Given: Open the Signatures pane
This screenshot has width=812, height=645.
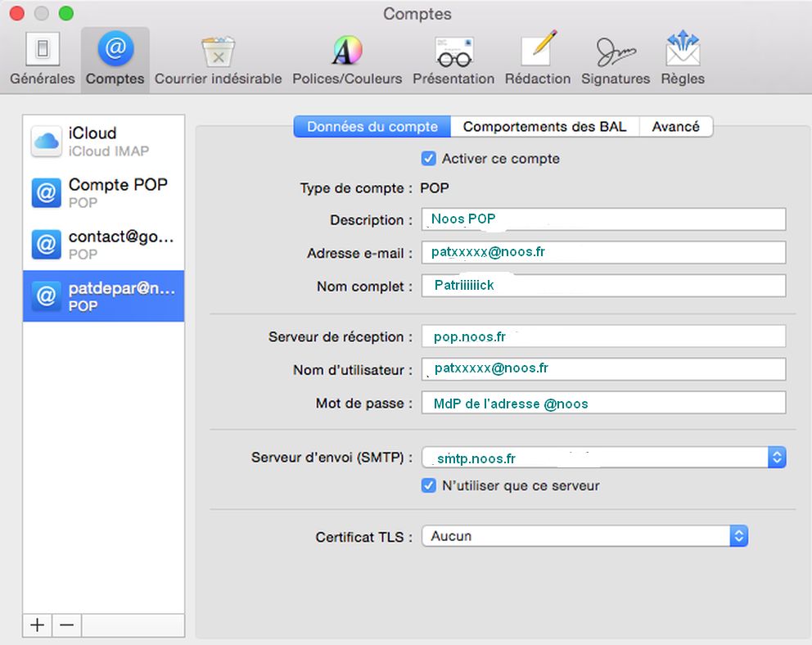Looking at the screenshot, I should coord(615,59).
